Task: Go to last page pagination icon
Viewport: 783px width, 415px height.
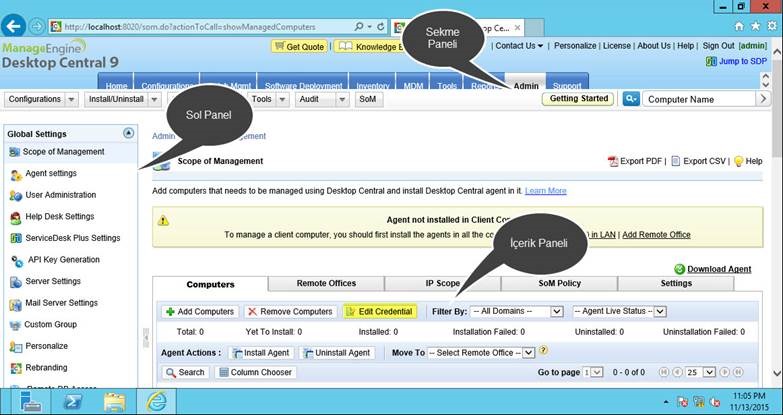Action: [738, 372]
